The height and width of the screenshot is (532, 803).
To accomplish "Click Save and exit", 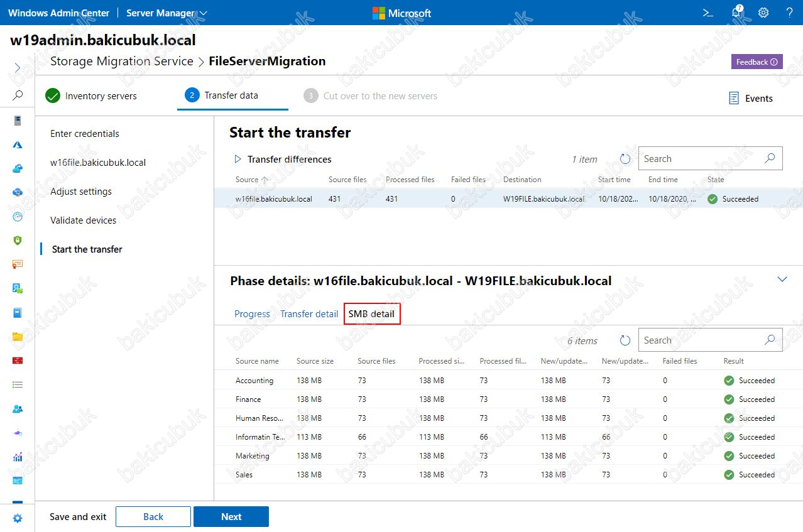I will [x=78, y=516].
